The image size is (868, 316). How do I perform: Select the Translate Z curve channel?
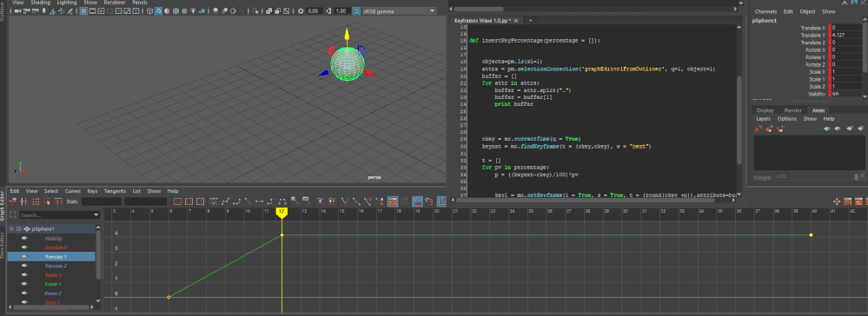click(x=56, y=267)
